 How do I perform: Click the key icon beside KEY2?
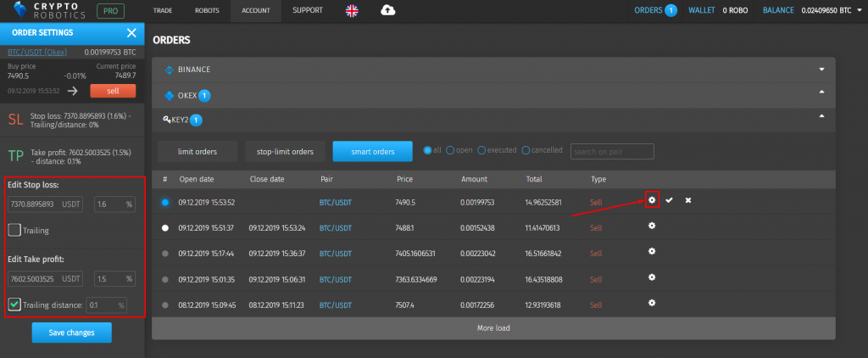(167, 119)
